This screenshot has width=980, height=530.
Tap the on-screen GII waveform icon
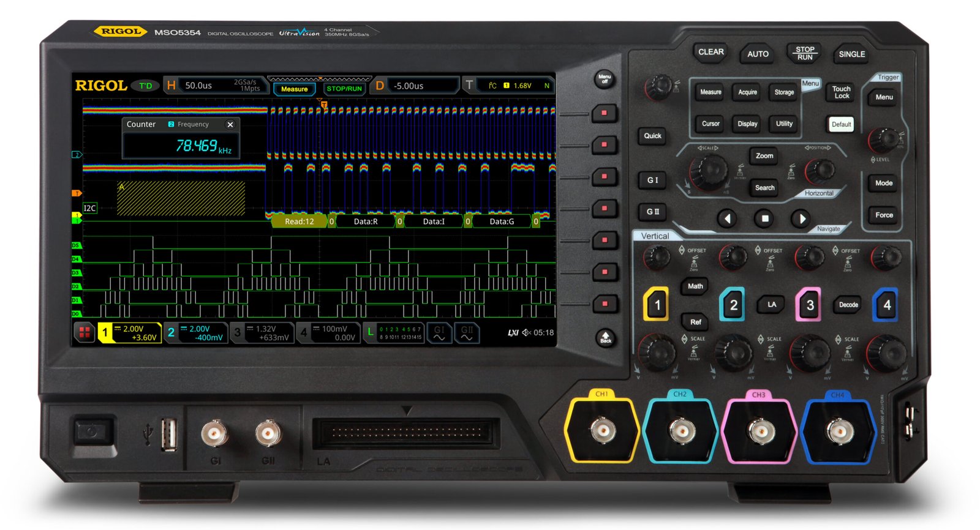[x=467, y=333]
